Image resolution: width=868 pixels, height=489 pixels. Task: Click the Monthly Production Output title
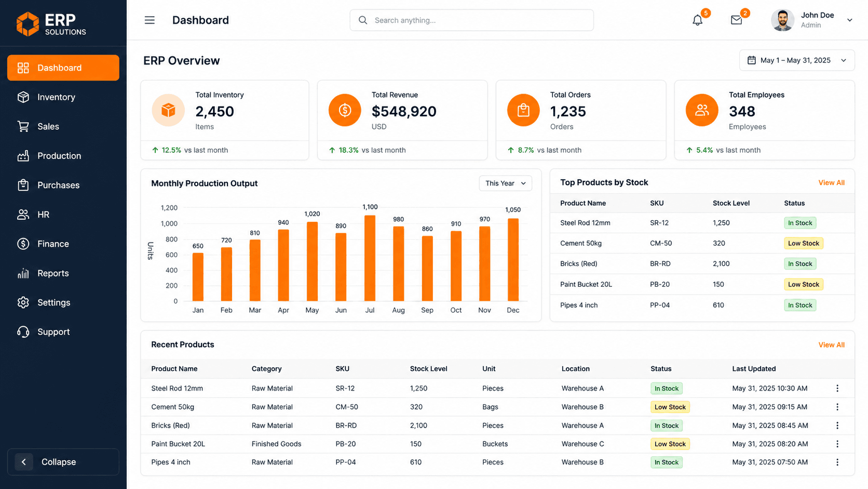[204, 183]
